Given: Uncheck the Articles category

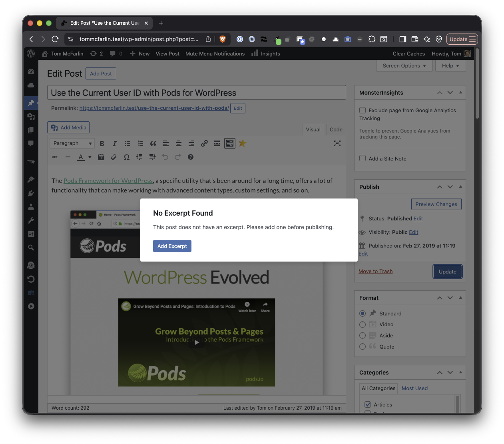Looking at the screenshot, I should (x=368, y=404).
